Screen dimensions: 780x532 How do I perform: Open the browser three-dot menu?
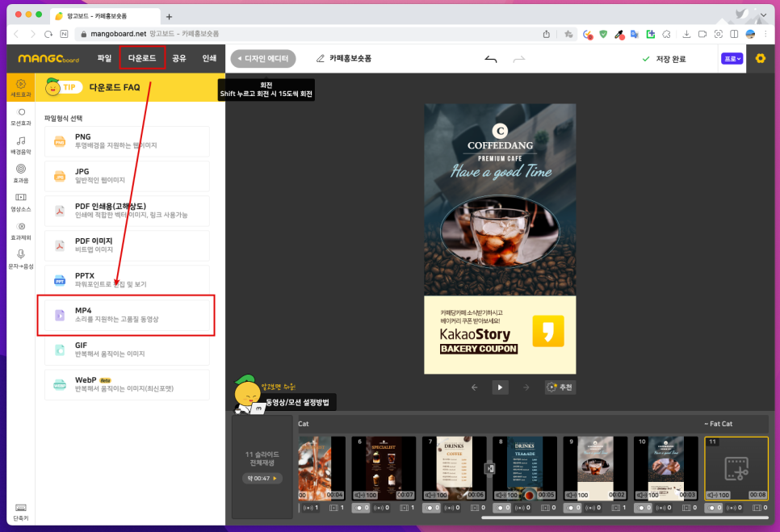coord(765,34)
